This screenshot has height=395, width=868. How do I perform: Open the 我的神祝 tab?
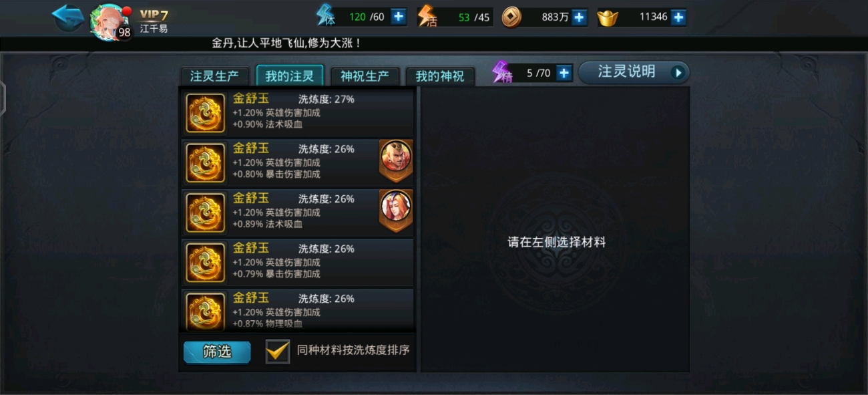439,76
